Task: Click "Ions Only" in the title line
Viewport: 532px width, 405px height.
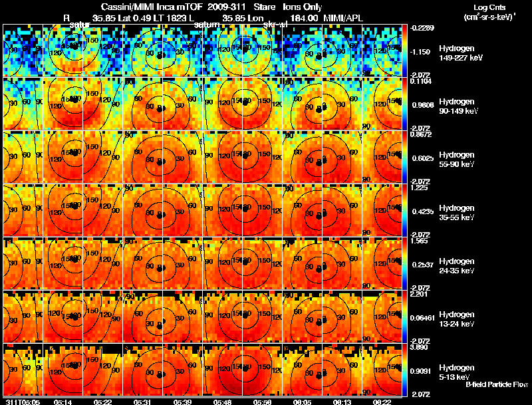Action: (302, 7)
